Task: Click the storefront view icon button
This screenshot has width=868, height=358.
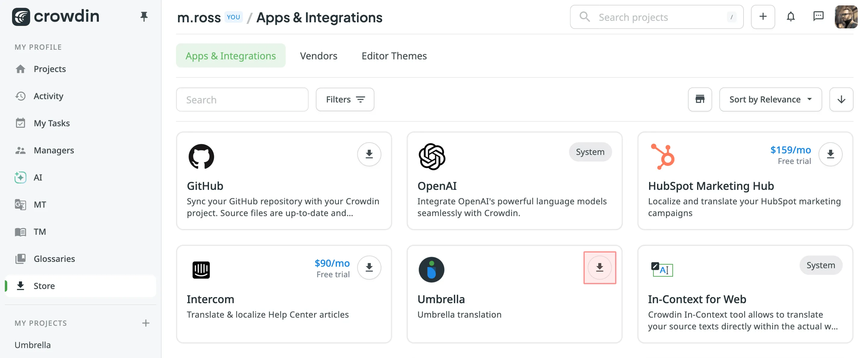Action: point(700,99)
